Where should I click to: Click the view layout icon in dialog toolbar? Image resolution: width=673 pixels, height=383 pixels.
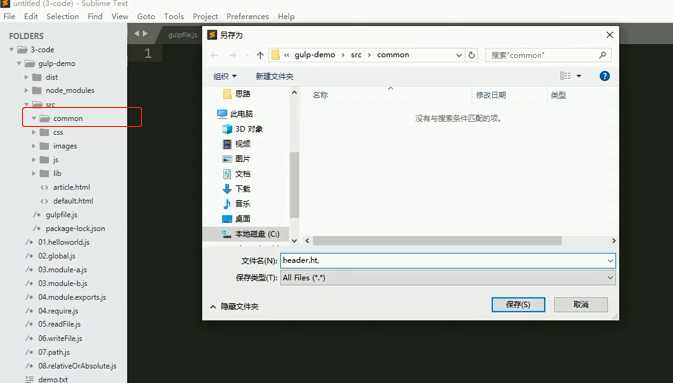[565, 76]
